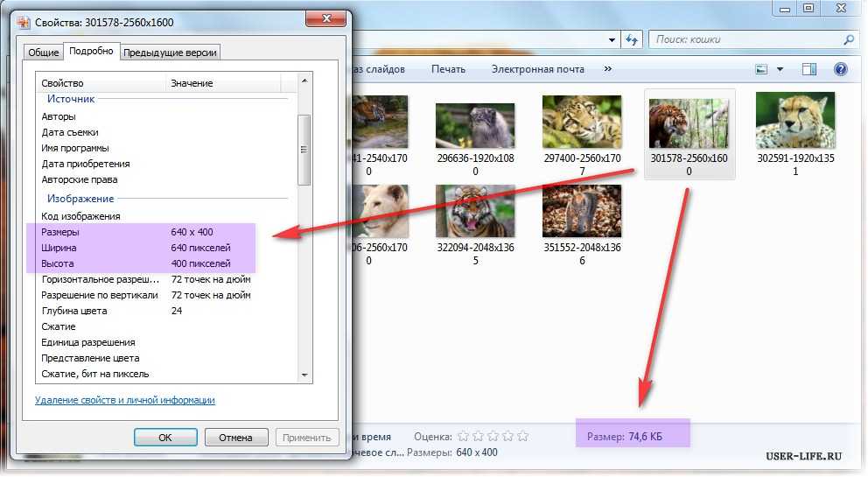Open Удаление свойств и личной информации link
This screenshot has width=868, height=477.
point(125,400)
